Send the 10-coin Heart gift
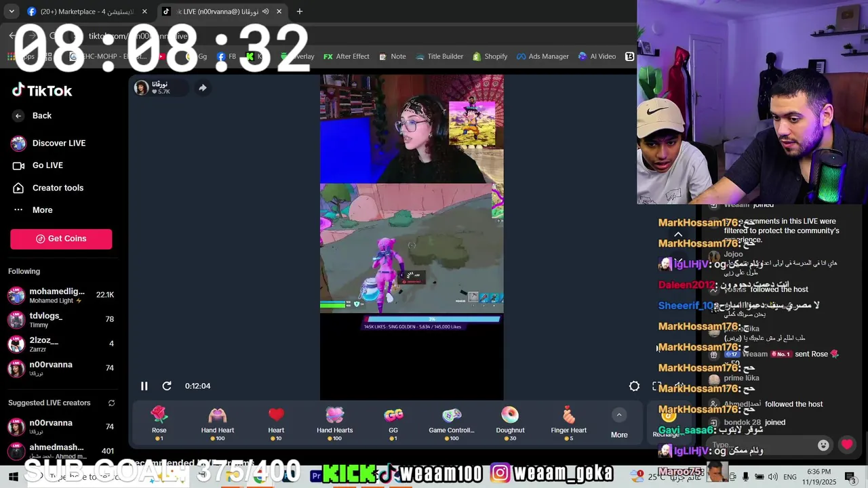The image size is (868, 488). click(x=276, y=424)
